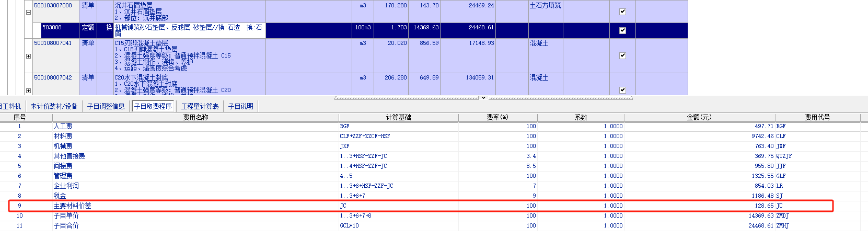
Task: Click the 497.71 amount cell
Action: (700, 126)
